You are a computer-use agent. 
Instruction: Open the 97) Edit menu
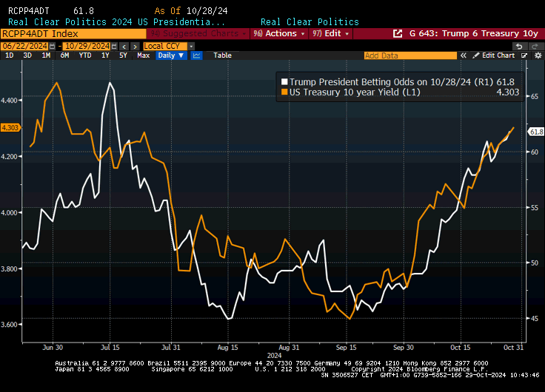pyautogui.click(x=330, y=34)
